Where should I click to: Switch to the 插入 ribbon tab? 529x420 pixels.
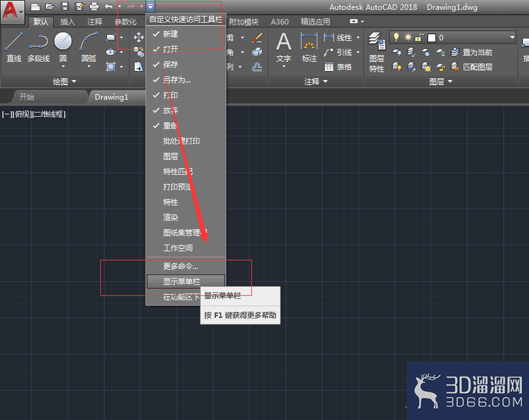pos(67,21)
